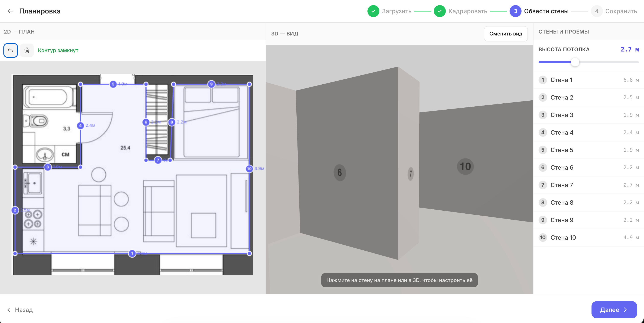Screen dimensions: 644x323
Task: Select Стена 7 in the walls list
Action: (589, 185)
